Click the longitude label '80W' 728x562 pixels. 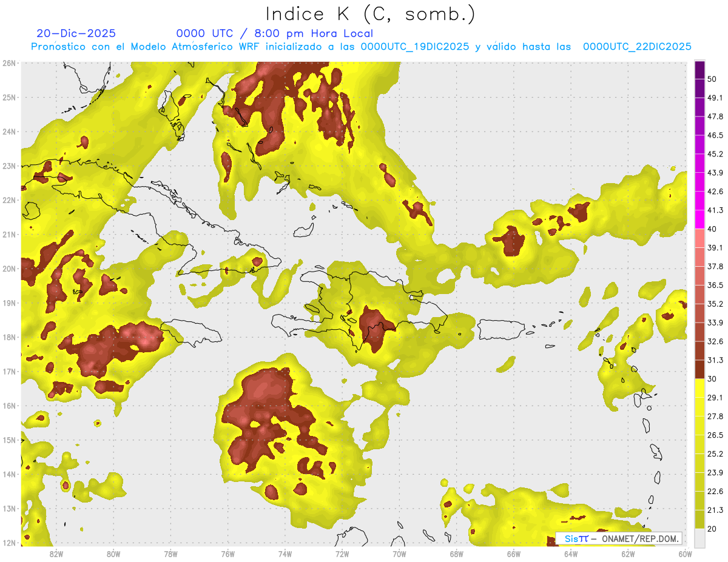click(x=113, y=554)
